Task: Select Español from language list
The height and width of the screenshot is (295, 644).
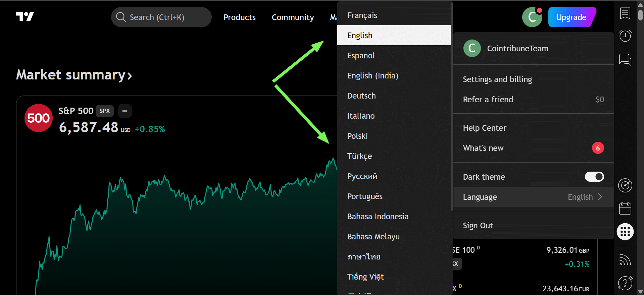Action: tap(361, 56)
